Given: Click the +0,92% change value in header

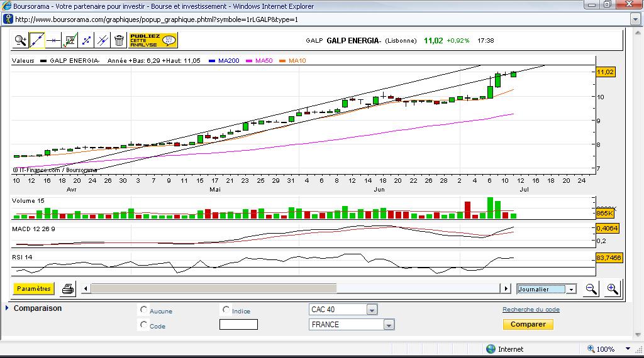Looking at the screenshot, I should pyautogui.click(x=458, y=41).
